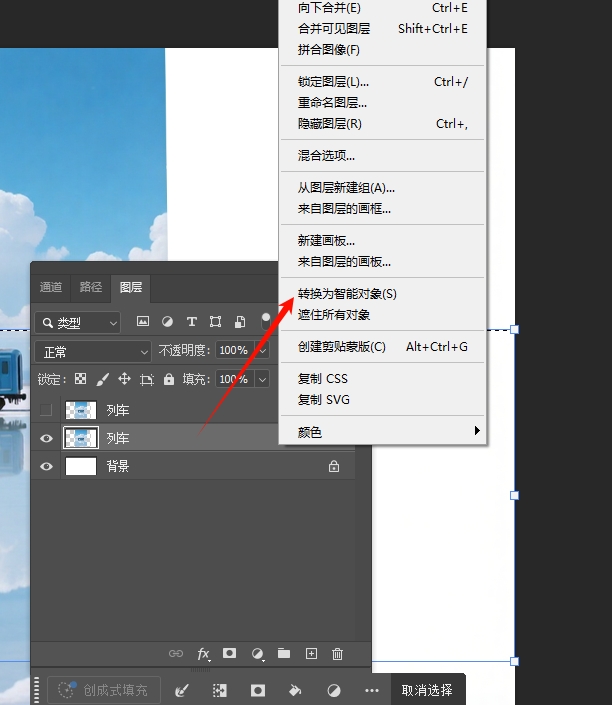Click the Generative Fill (创成式填充) button

click(104, 690)
